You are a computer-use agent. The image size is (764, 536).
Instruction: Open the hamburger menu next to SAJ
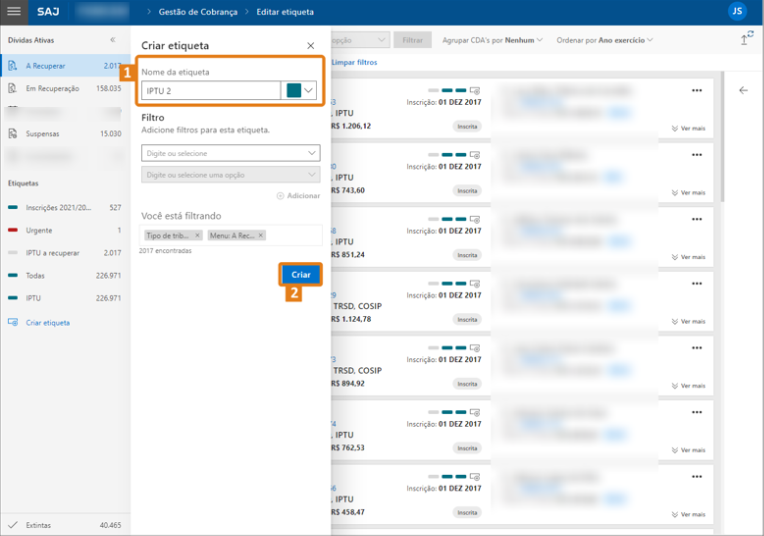click(14, 12)
